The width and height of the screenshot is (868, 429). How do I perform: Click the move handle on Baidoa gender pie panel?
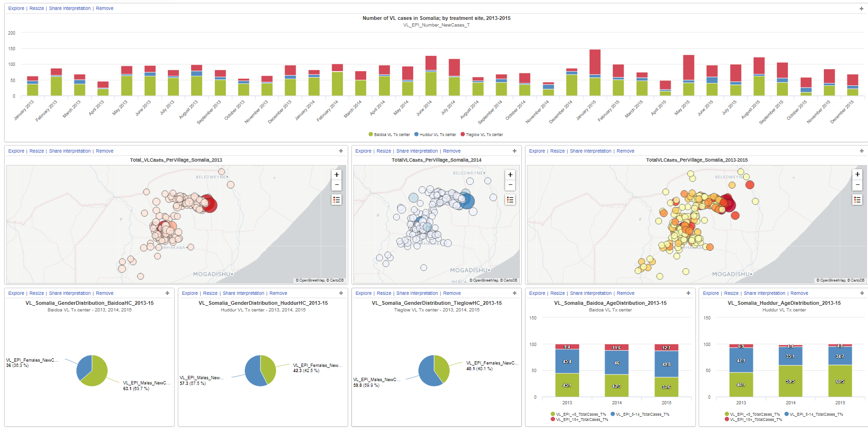click(167, 293)
